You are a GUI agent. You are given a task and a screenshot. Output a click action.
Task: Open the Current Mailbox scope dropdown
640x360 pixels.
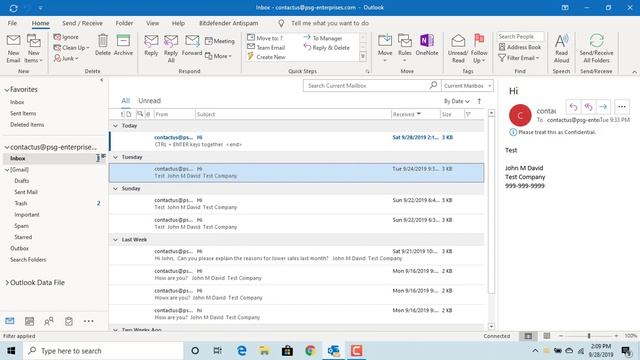click(x=467, y=86)
